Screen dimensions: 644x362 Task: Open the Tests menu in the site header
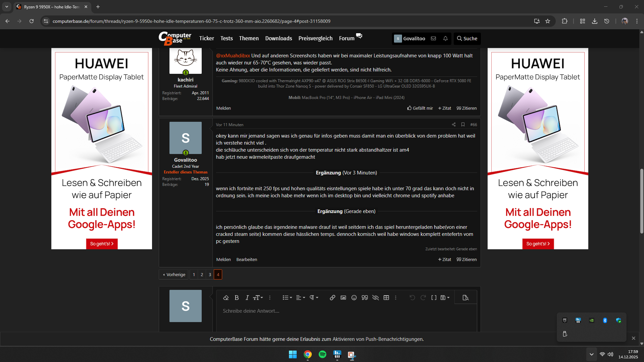coord(227,38)
